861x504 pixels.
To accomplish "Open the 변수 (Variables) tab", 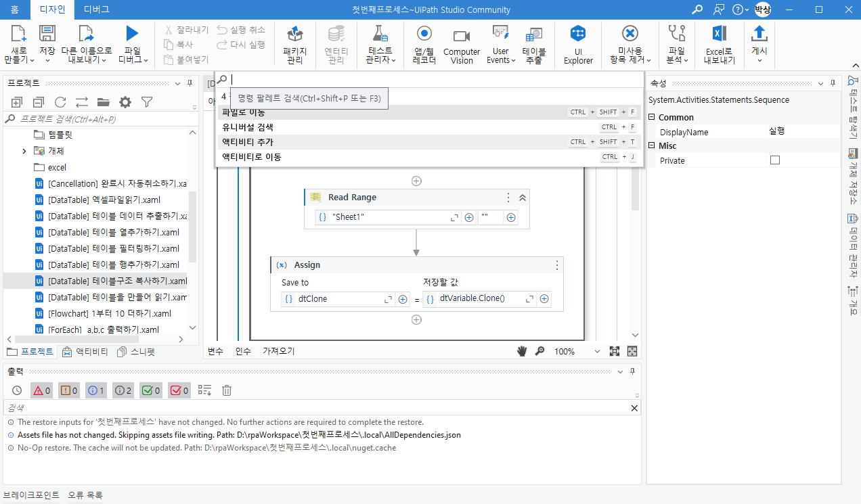I will pos(215,351).
